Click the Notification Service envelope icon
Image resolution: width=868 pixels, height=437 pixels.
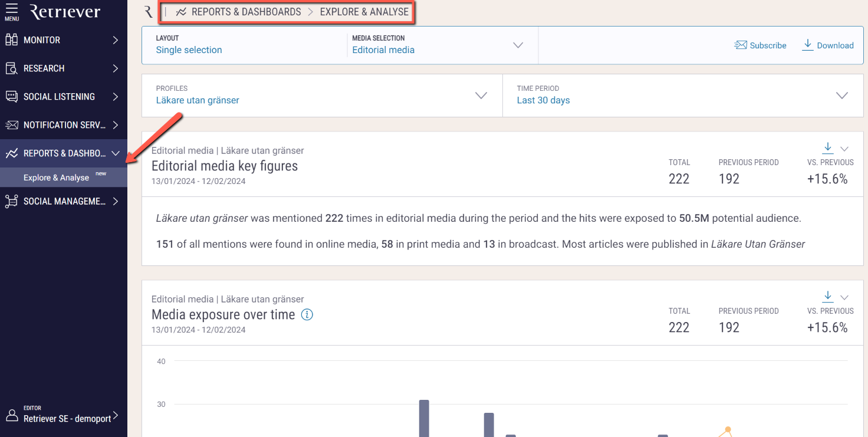pos(12,125)
